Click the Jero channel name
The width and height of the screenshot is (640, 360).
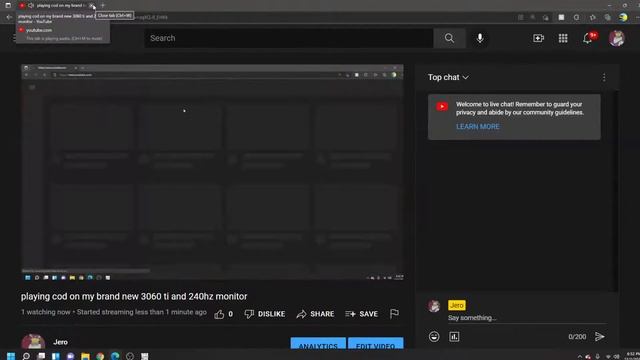click(x=60, y=342)
